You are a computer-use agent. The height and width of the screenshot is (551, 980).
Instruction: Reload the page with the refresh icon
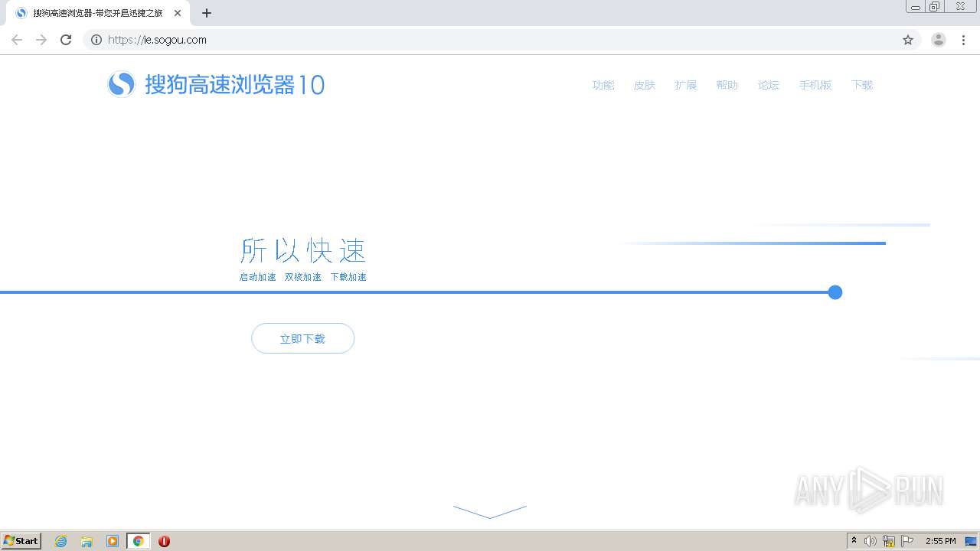pos(66,40)
